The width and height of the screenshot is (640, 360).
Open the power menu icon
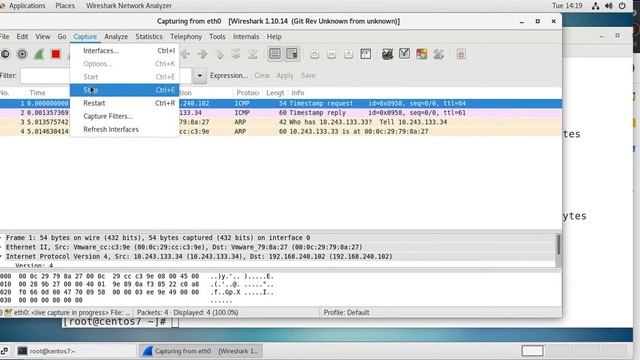coord(622,6)
